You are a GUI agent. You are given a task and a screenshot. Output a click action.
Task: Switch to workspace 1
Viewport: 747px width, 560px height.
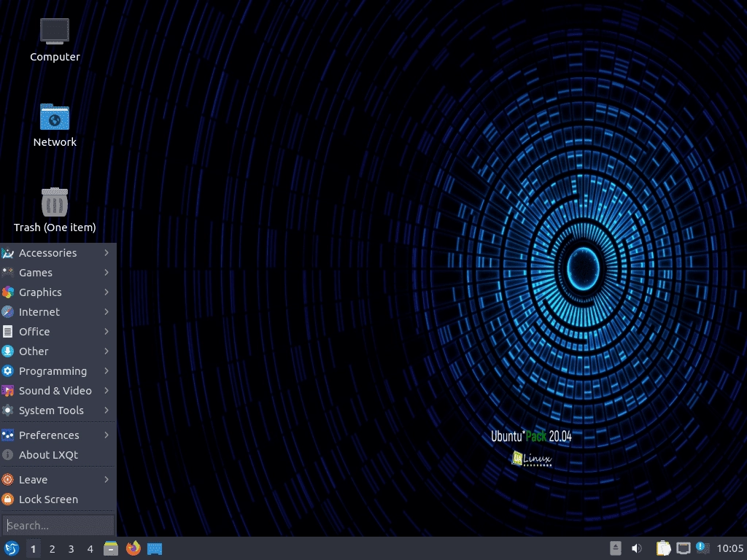(x=33, y=549)
